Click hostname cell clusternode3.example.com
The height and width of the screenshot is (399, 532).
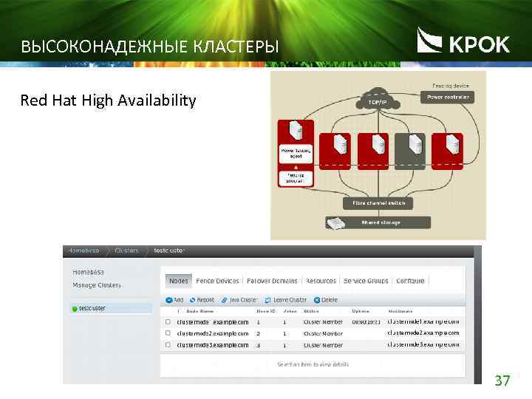(x=423, y=344)
